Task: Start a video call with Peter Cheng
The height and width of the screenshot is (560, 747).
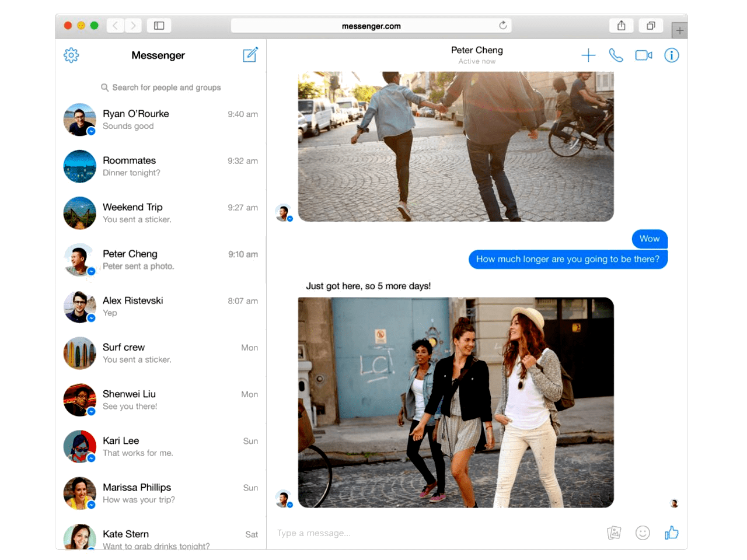Action: pos(644,55)
